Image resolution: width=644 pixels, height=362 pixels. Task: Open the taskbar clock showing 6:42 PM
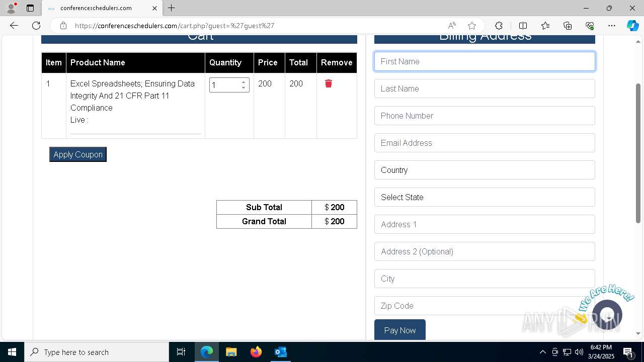click(602, 352)
